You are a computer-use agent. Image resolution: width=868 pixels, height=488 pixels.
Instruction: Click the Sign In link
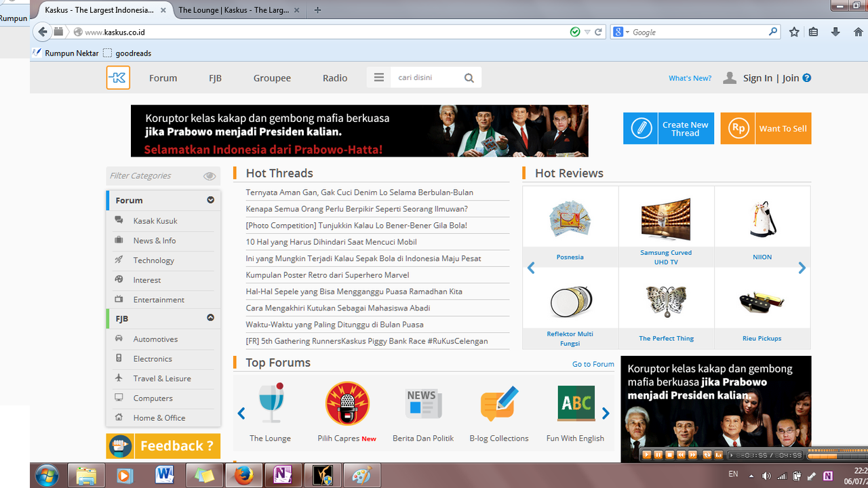[x=757, y=78]
